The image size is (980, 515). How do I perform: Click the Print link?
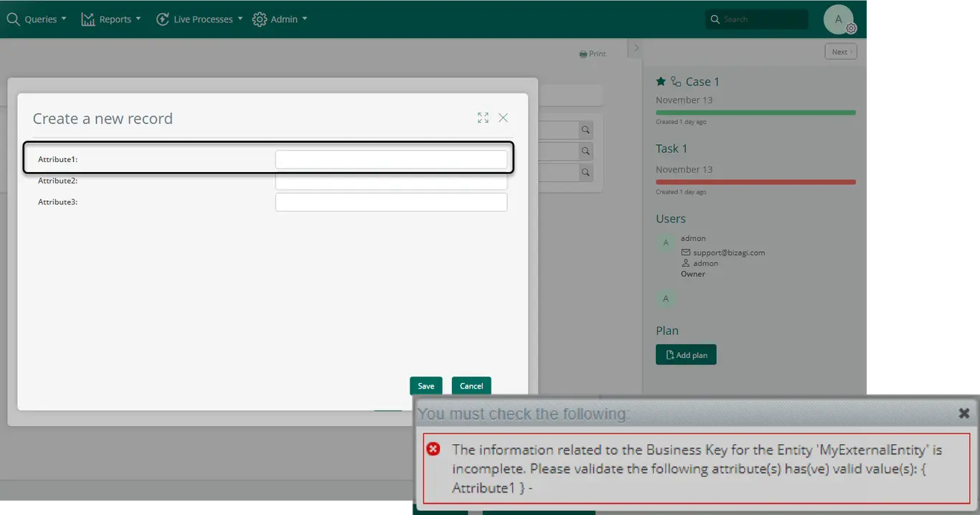(x=593, y=54)
